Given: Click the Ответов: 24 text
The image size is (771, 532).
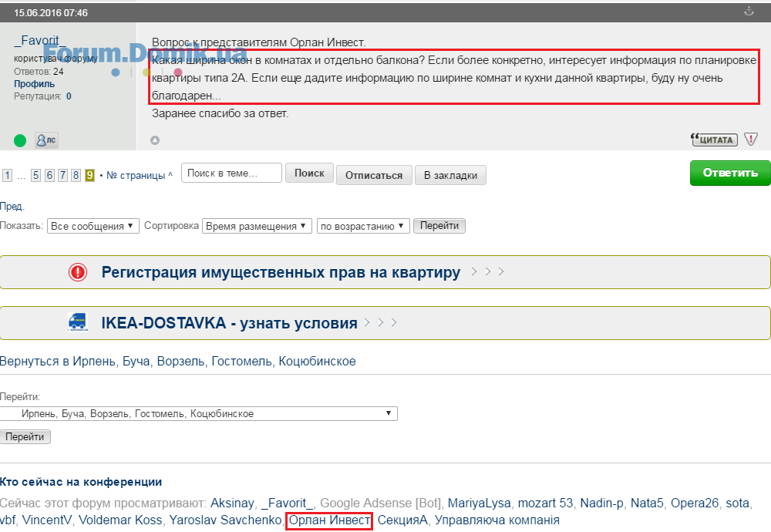Looking at the screenshot, I should tap(39, 72).
